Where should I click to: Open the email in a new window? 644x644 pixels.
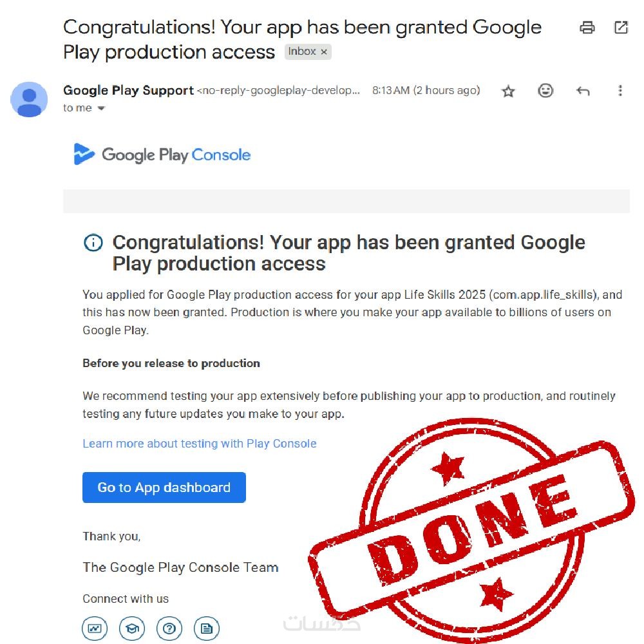pos(621,28)
